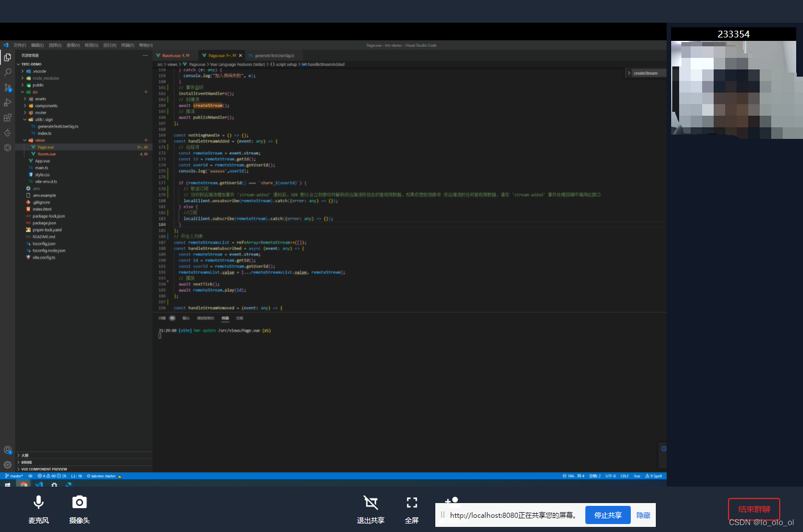803x532 pixels.
Task: Open 转到(G) menu in VS Code
Action: (x=91, y=45)
